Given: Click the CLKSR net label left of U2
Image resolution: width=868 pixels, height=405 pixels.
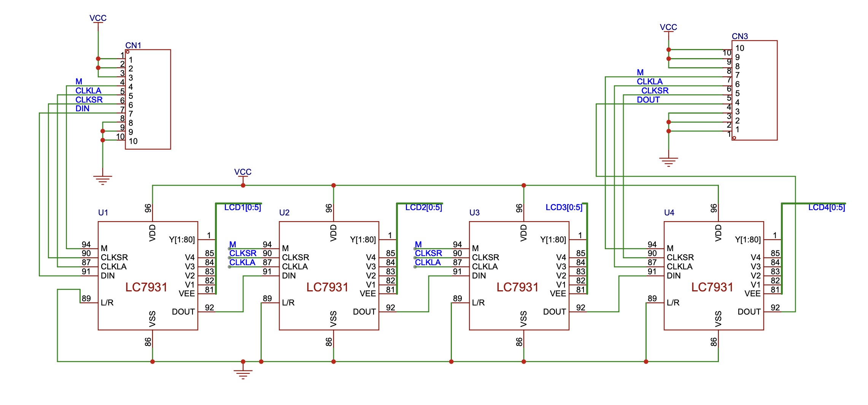Looking at the screenshot, I should [x=243, y=253].
